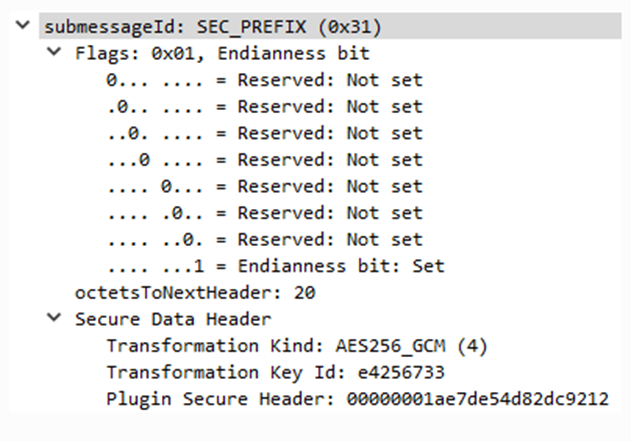Select the first Reserved row, bit pattern 0... ....
Image resolution: width=631 pixels, height=441 pixels.
(264, 80)
